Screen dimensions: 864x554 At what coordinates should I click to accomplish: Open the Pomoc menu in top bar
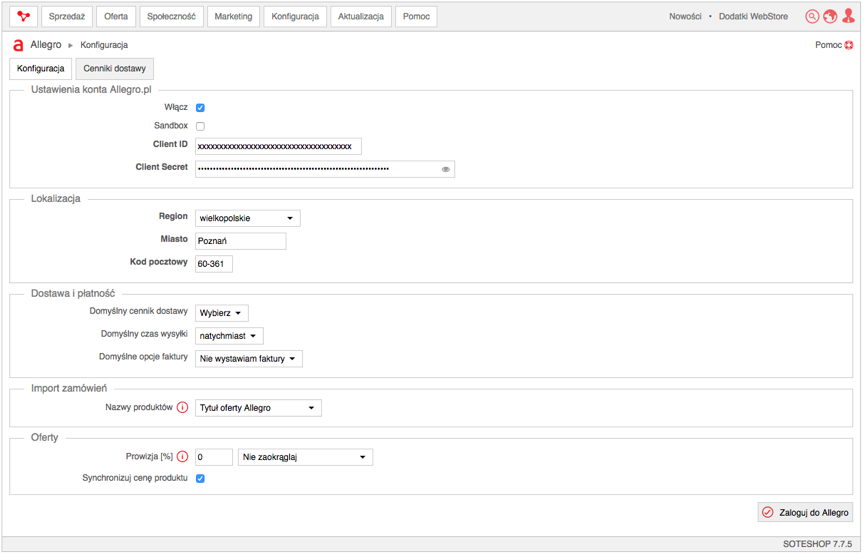[x=416, y=17]
